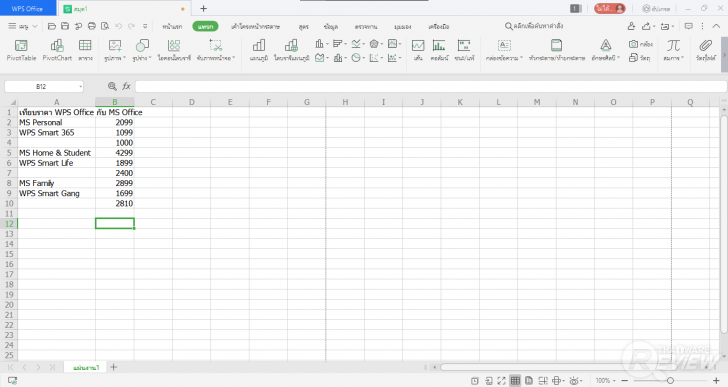
Task: Click the sign-in user button
Action: 610,8
